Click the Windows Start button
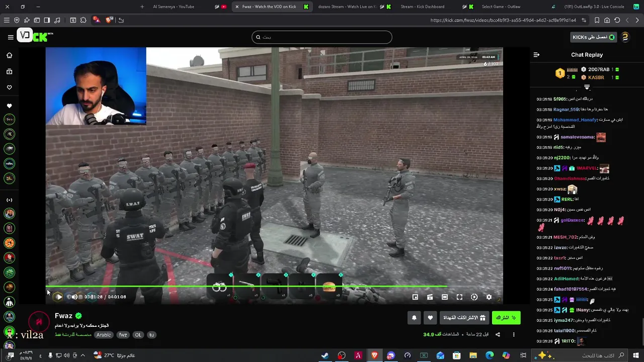 636,355
